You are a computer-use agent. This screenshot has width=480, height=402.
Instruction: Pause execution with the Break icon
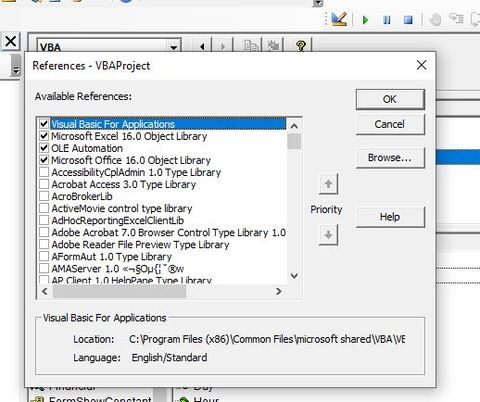(387, 20)
